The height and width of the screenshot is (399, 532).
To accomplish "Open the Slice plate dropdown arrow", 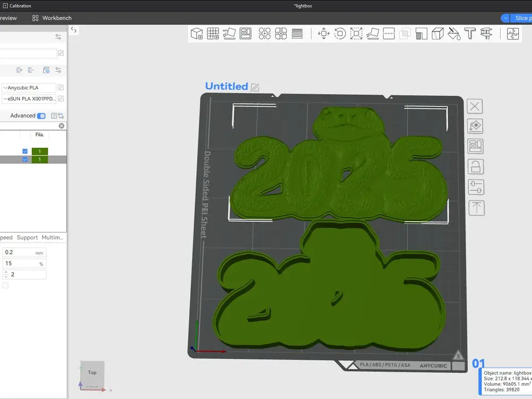I will (505, 18).
